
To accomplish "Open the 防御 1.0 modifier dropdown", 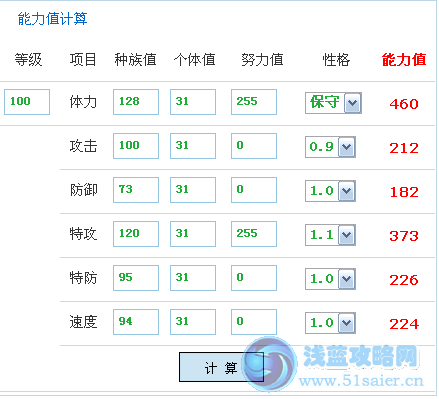I will [x=330, y=191].
